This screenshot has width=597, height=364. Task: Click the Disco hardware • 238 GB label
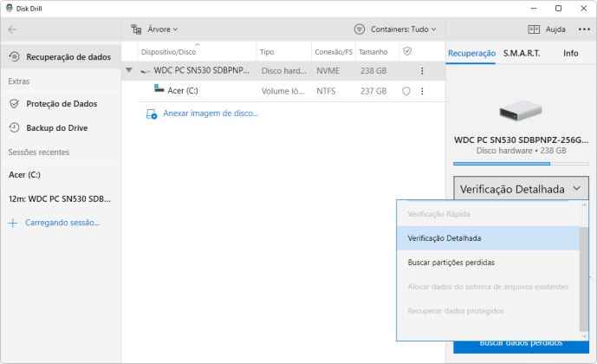[x=521, y=151]
